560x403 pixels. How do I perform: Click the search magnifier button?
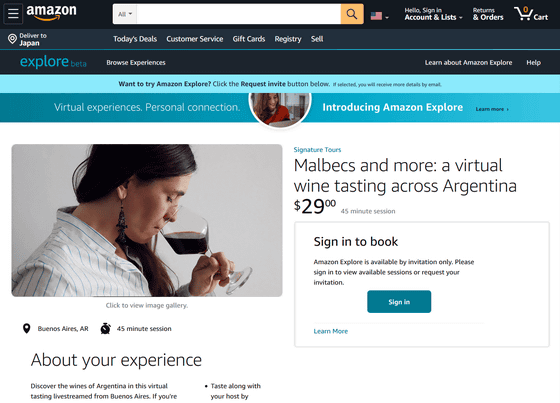coord(352,14)
